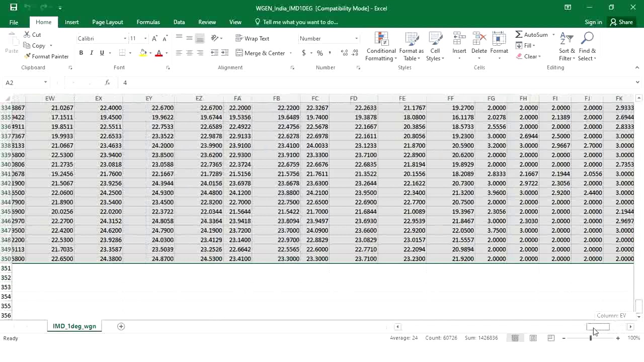Decrease the cell indent
The height and width of the screenshot is (362, 644).
click(x=214, y=53)
